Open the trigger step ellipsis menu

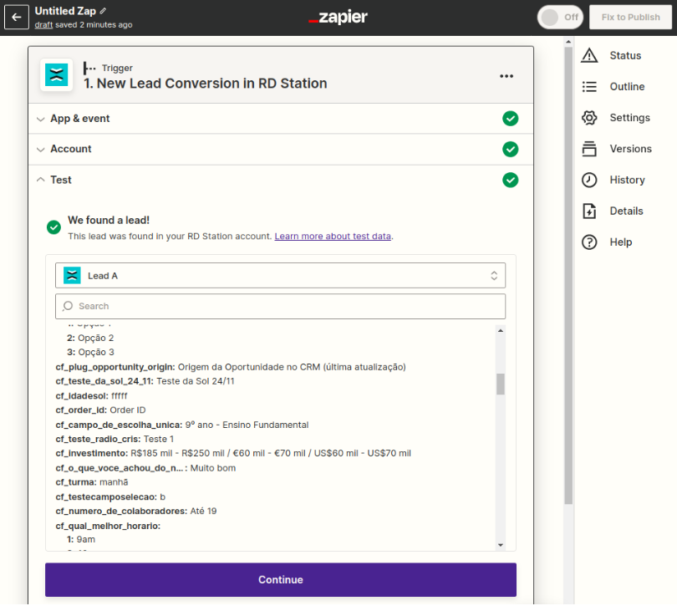(x=506, y=75)
